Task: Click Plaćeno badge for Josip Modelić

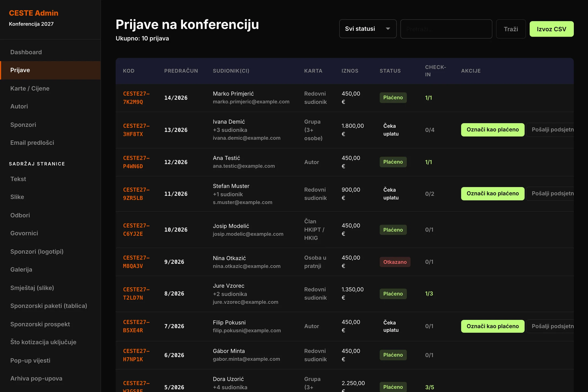Action: pyautogui.click(x=393, y=230)
